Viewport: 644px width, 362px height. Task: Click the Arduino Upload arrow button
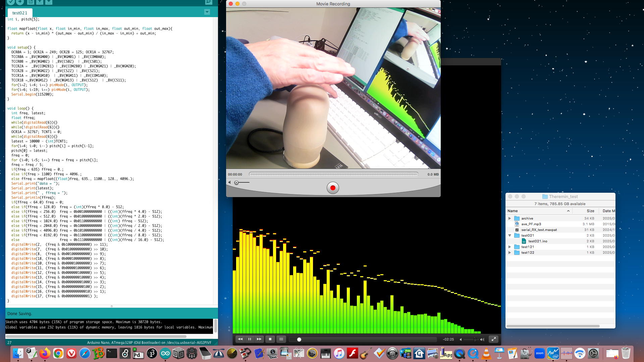pyautogui.click(x=20, y=2)
